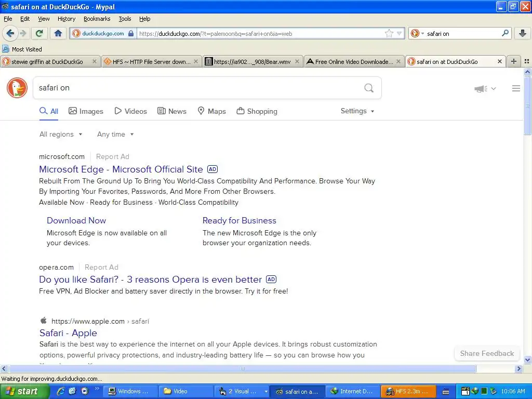Click the vertical scrollbar down arrow

click(x=527, y=360)
